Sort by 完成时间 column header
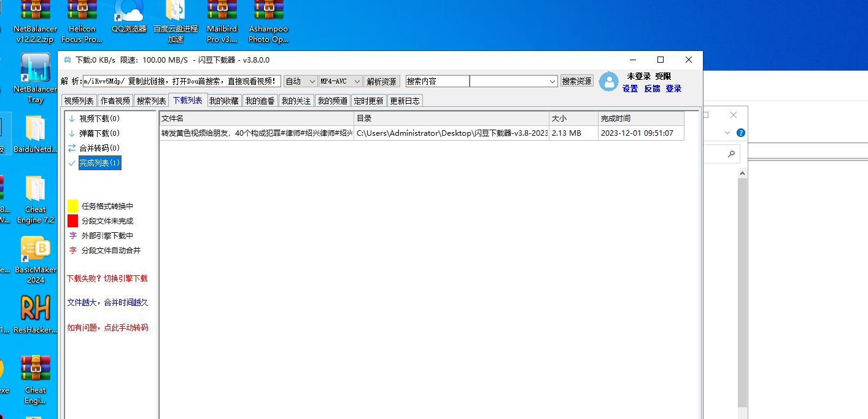 641,119
